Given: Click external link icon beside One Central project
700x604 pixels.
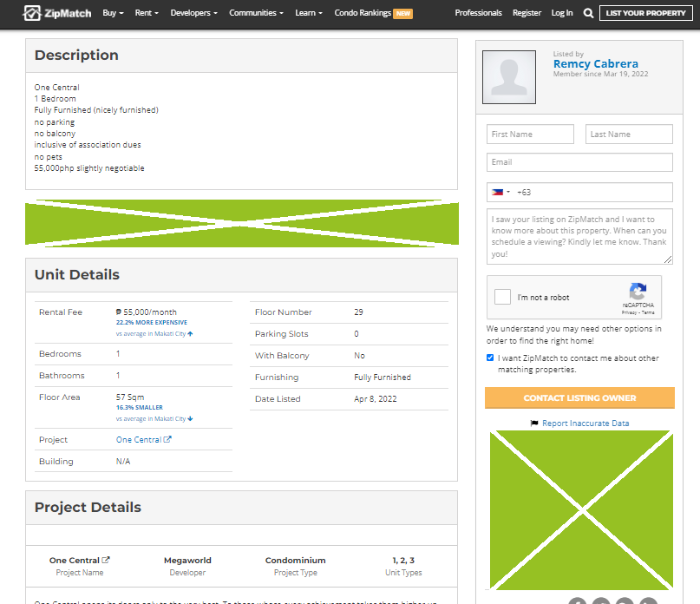Looking at the screenshot, I should 167,440.
